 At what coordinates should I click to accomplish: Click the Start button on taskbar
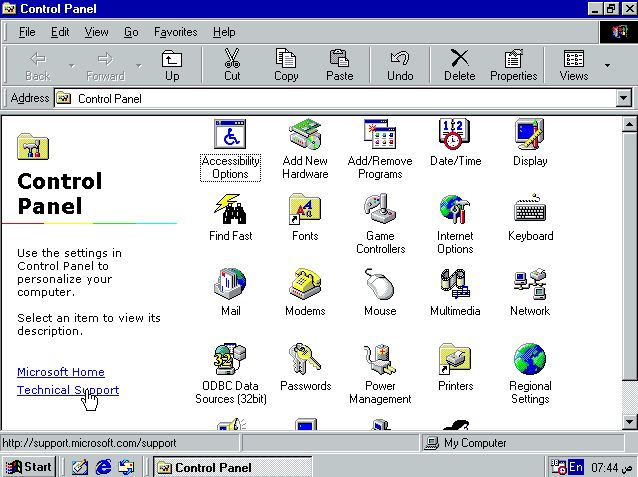coord(28,466)
